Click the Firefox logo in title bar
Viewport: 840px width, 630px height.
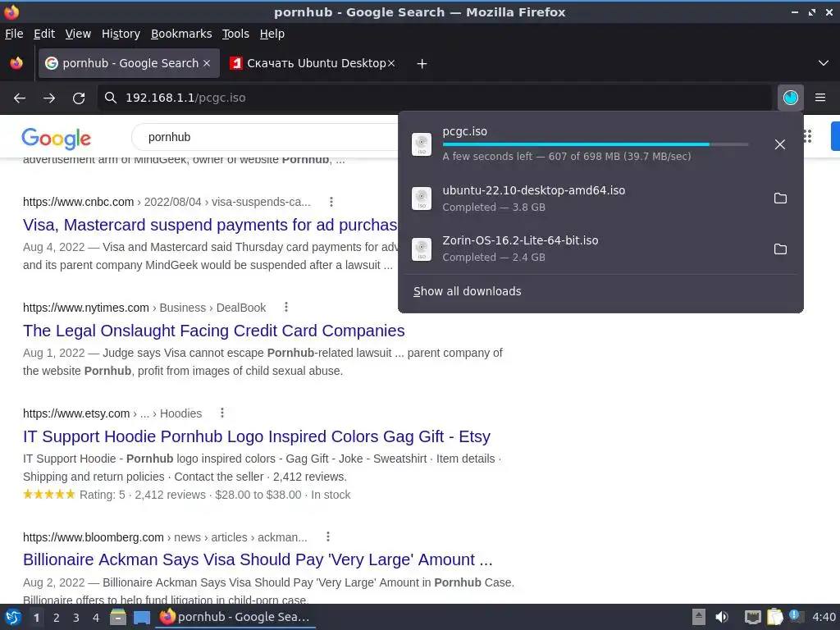[x=11, y=11]
